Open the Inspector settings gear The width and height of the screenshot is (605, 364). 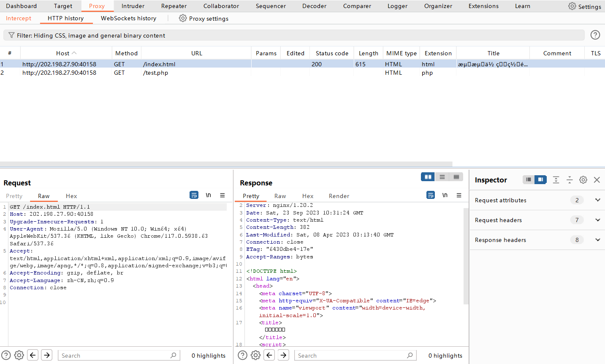[x=583, y=180]
